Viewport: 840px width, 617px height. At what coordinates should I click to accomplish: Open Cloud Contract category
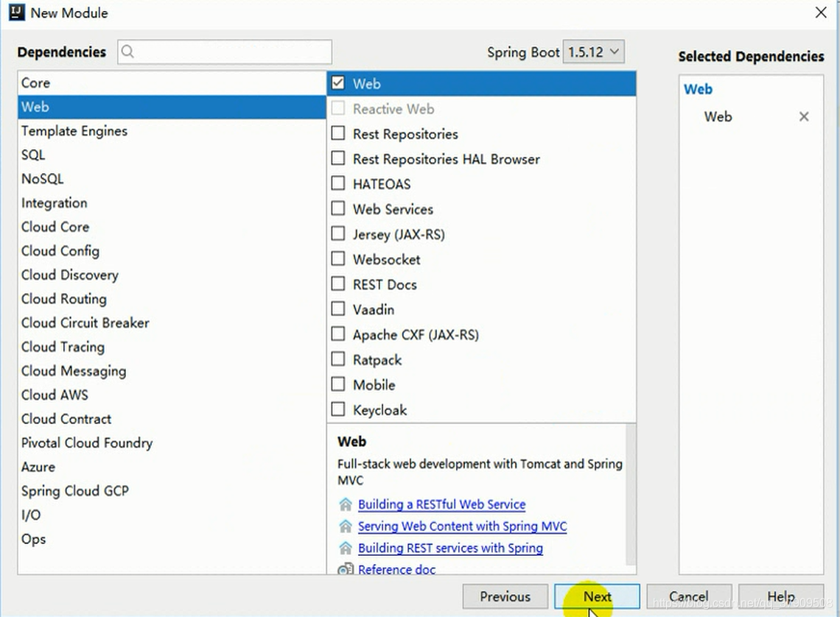(172, 419)
